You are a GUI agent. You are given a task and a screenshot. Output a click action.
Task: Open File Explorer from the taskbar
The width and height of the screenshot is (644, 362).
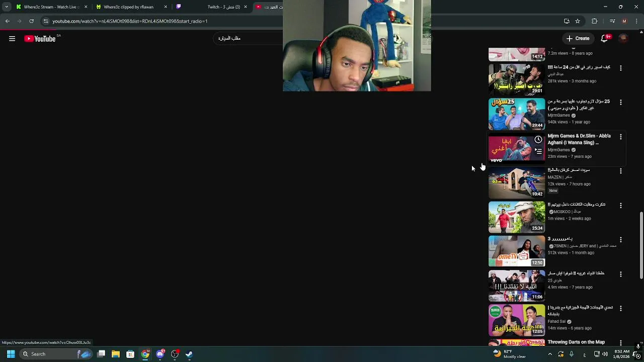[x=116, y=354]
